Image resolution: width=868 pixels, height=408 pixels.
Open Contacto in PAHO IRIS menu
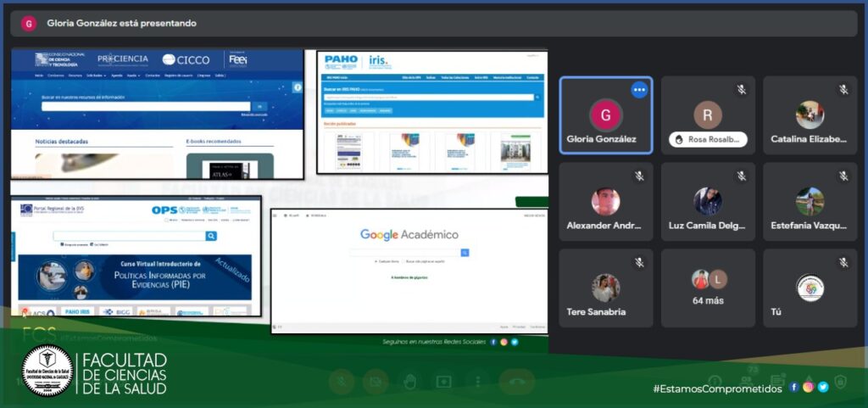click(532, 78)
